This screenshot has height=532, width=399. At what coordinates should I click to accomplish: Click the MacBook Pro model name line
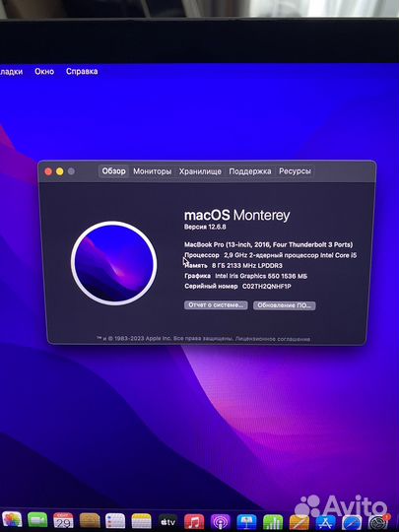tap(268, 244)
